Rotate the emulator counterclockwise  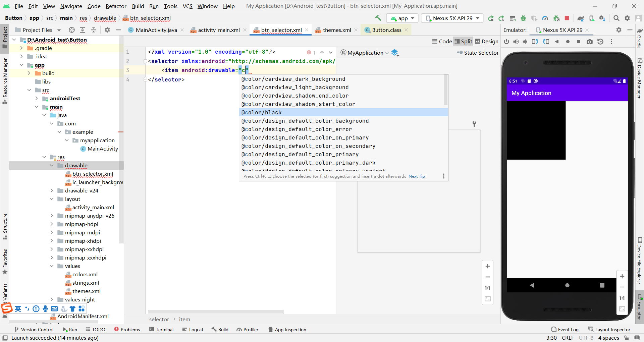pos(534,42)
